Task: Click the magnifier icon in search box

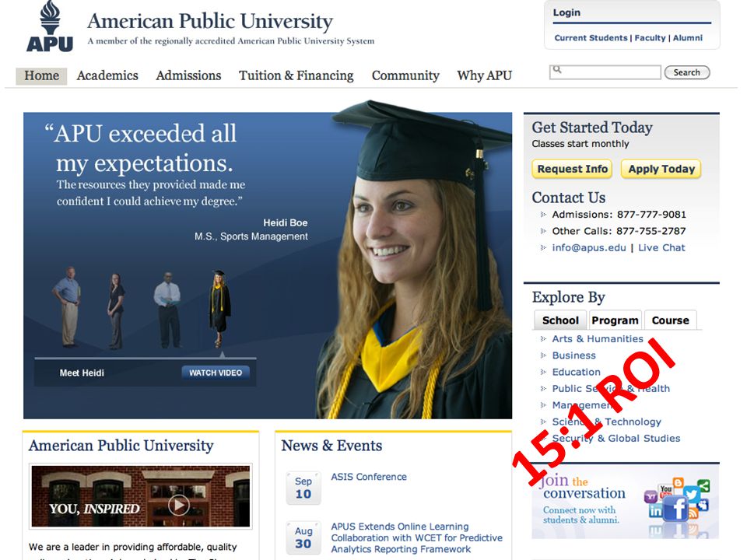Action: (557, 70)
